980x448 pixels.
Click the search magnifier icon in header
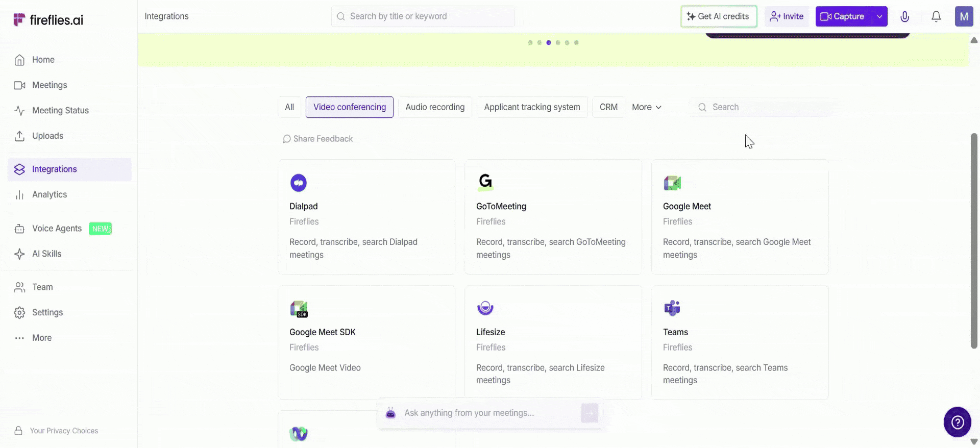click(x=341, y=16)
